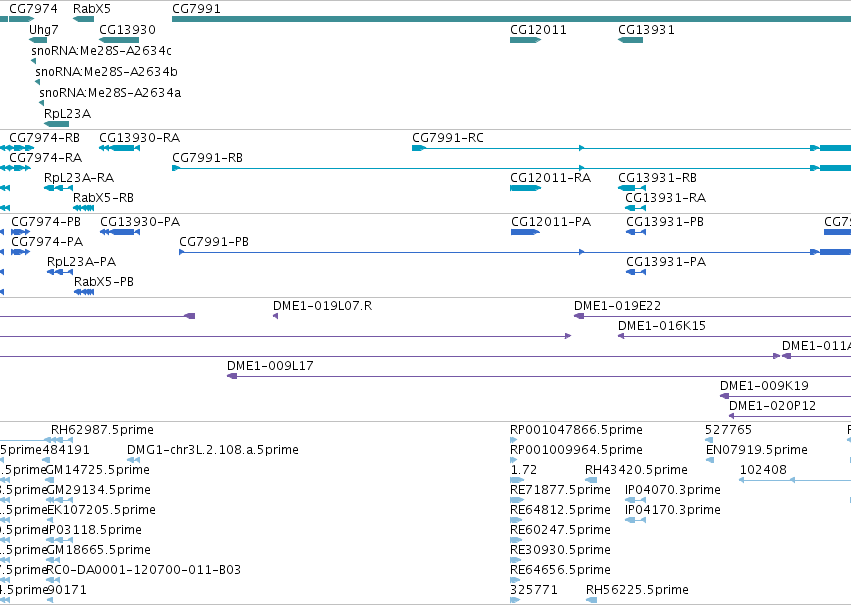Select the RabX5 gene label
Screen dimensions: 851x605
point(92,9)
